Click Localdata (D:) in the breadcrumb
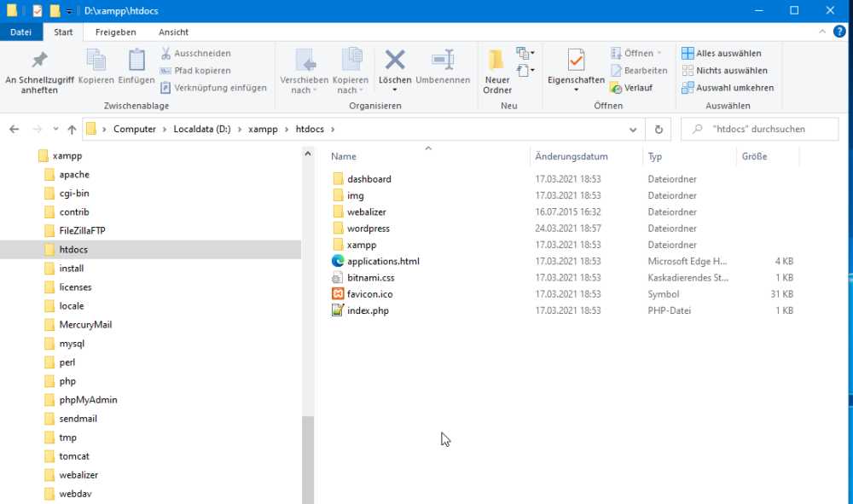This screenshot has width=853, height=504. [202, 129]
